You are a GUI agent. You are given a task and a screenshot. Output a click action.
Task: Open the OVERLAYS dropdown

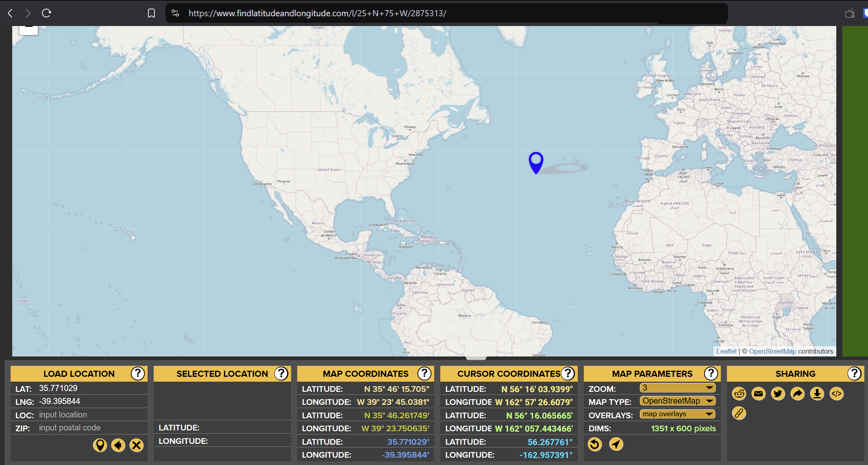[x=678, y=414]
